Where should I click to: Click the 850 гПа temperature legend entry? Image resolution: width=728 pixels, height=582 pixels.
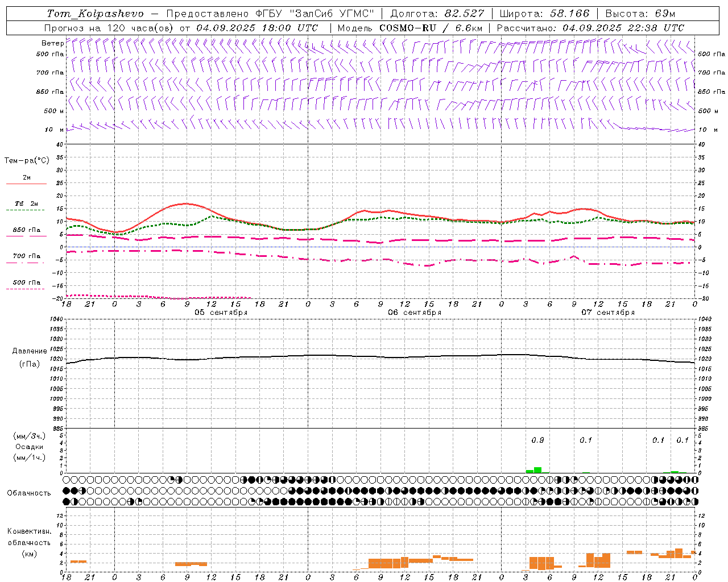coord(27,230)
